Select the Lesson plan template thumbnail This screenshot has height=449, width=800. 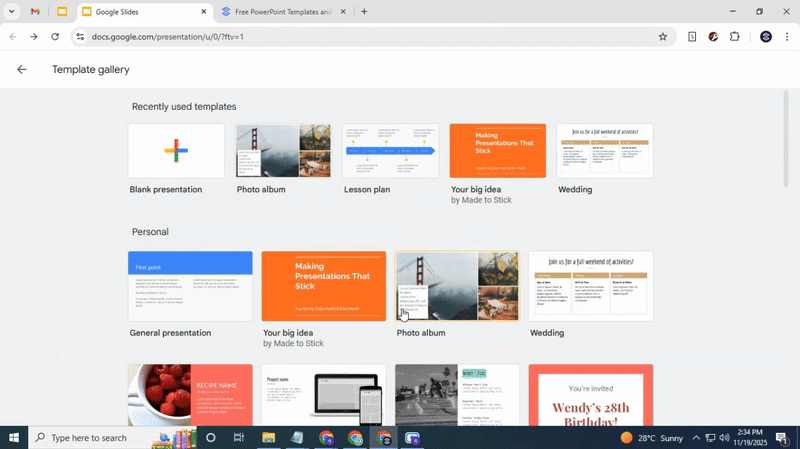390,151
